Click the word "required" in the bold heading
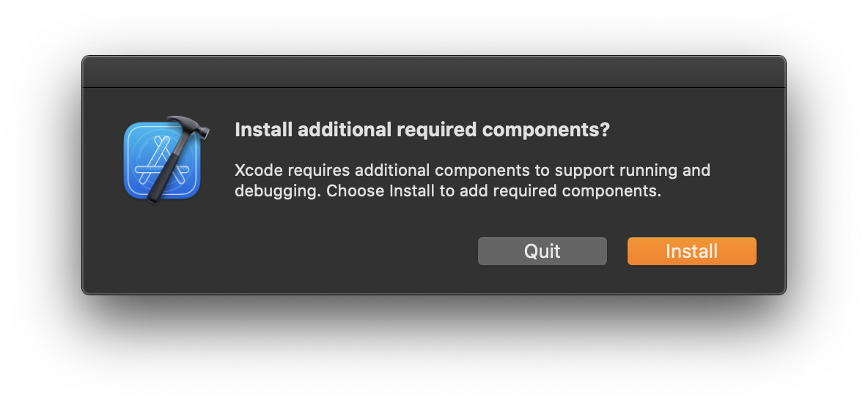This screenshot has height=403, width=868. 436,130
